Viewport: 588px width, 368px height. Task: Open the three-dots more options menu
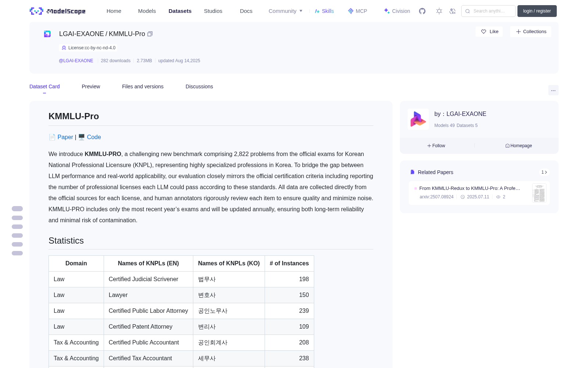point(553,90)
